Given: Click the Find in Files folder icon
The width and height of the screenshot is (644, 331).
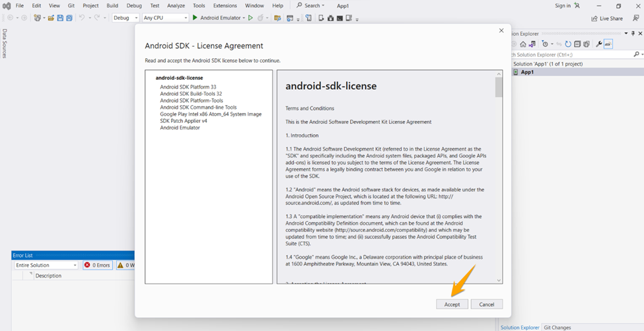Looking at the screenshot, I should click(x=277, y=18).
